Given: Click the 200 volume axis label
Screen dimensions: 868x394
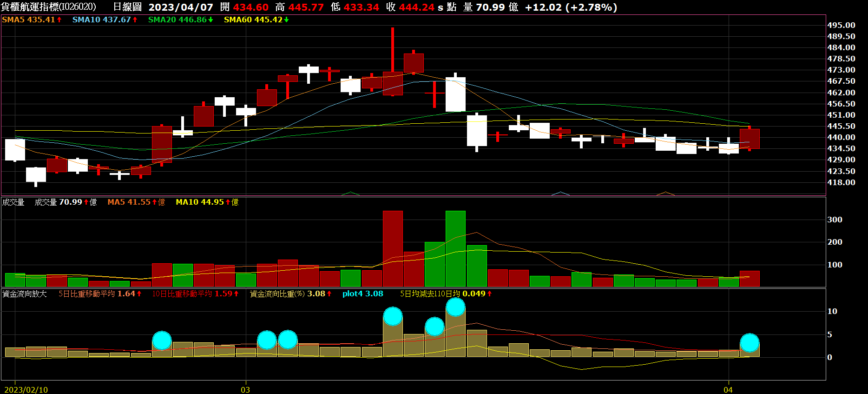Looking at the screenshot, I should tap(835, 242).
